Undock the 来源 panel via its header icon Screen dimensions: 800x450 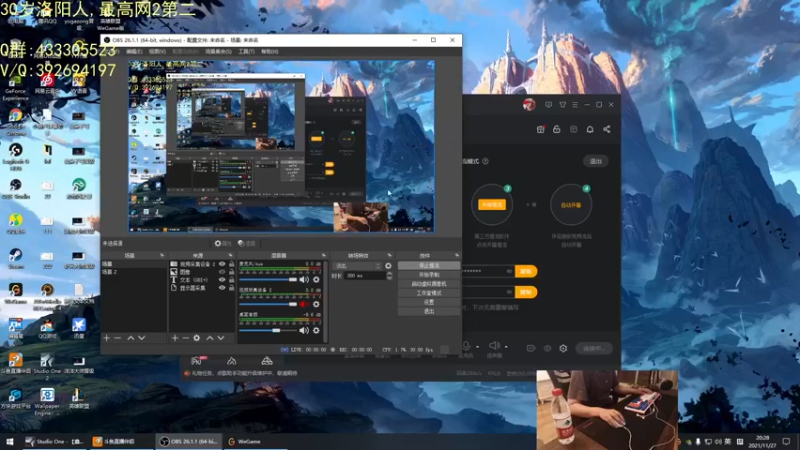click(230, 255)
